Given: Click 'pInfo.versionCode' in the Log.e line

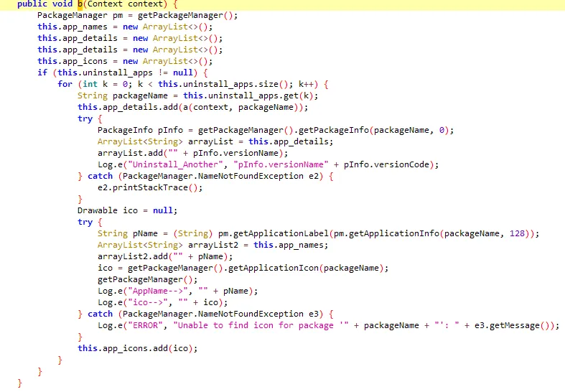Looking at the screenshot, I should click(386, 165).
